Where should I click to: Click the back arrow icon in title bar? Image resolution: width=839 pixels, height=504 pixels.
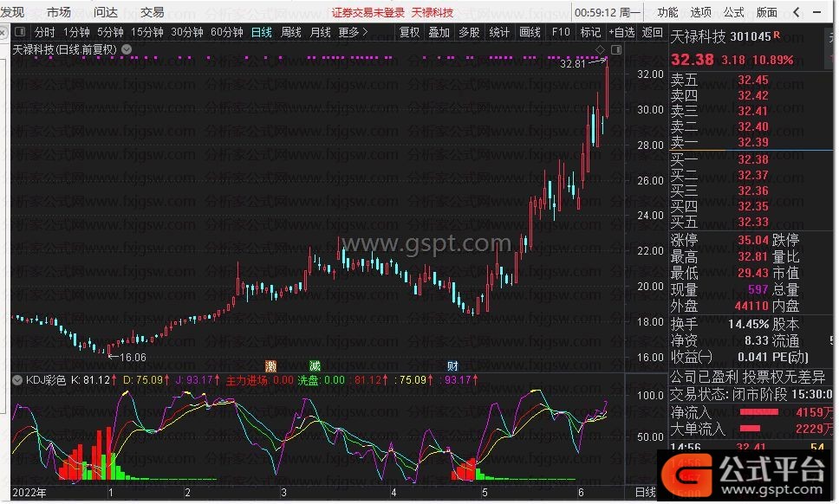point(797,12)
